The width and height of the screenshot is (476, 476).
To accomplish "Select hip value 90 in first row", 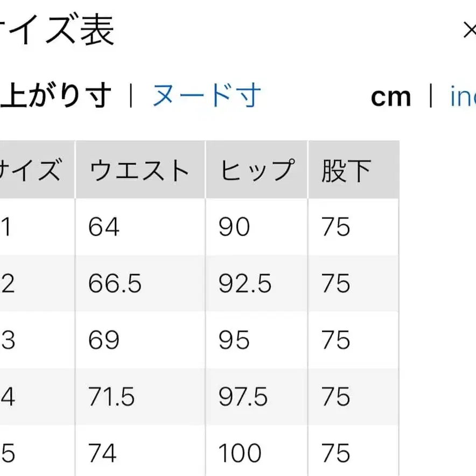I will click(234, 227).
